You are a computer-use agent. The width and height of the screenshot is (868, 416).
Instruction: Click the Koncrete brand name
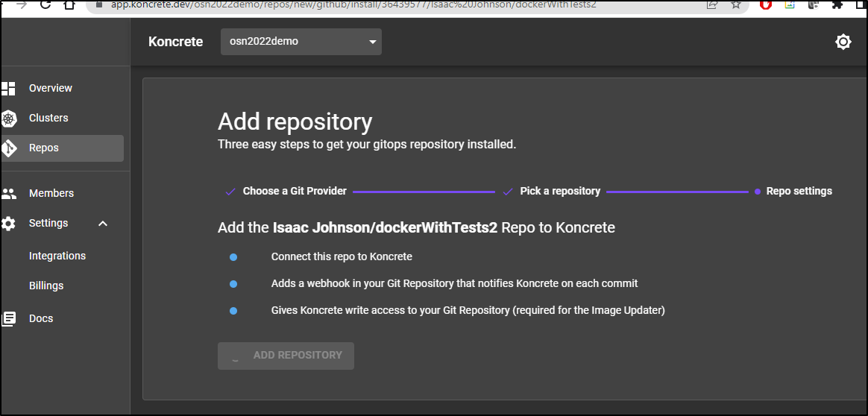175,42
